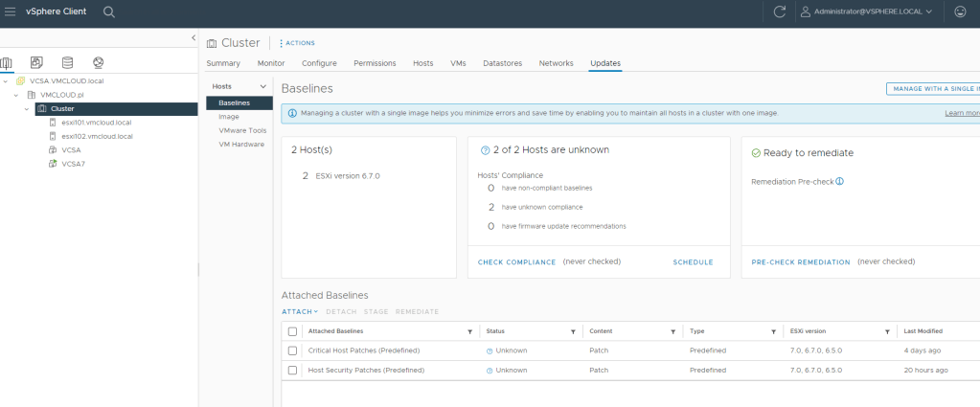This screenshot has width=980, height=407.
Task: Select esxi101.vmcloud.local host in tree
Action: (97, 123)
